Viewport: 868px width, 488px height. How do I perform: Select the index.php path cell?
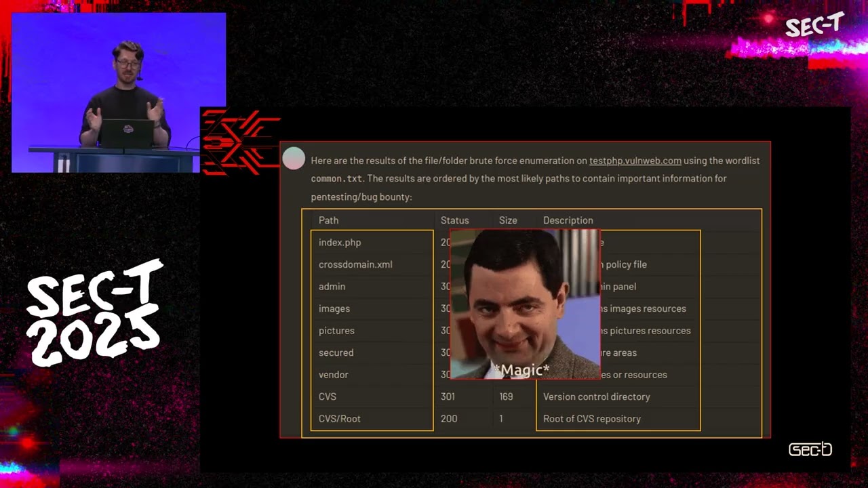tap(340, 242)
